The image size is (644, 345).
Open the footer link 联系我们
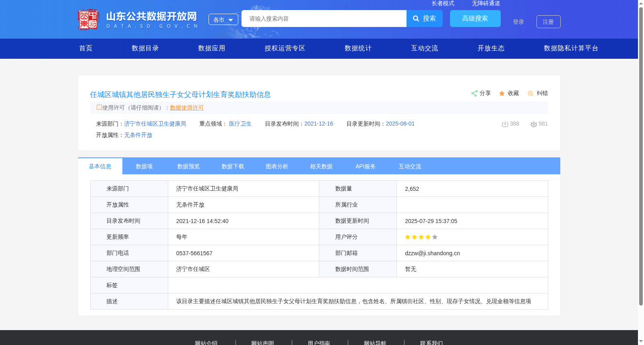[x=431, y=343]
